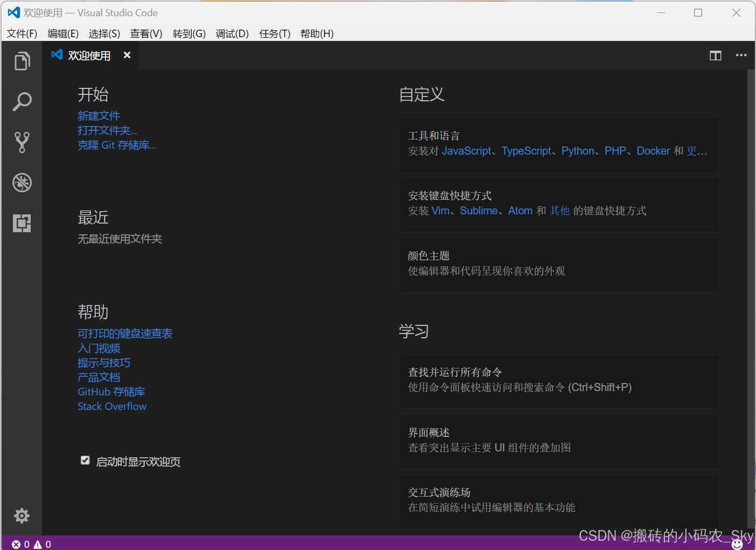Open the Extensions view icon
The image size is (756, 550).
click(22, 222)
